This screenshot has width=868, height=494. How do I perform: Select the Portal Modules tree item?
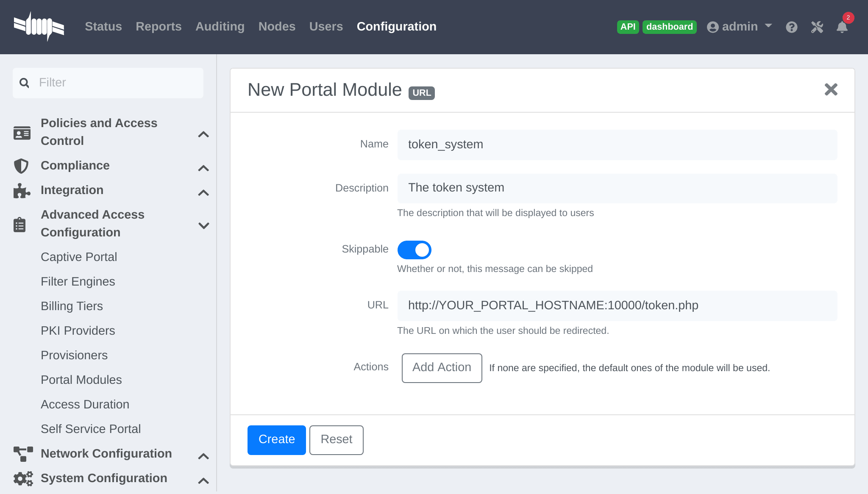click(82, 380)
